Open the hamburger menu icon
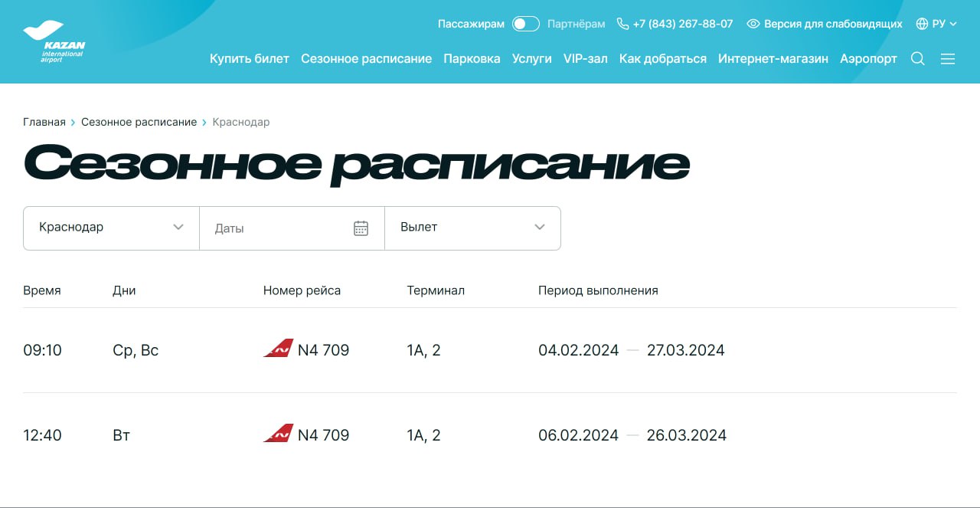This screenshot has height=508, width=980. click(948, 59)
